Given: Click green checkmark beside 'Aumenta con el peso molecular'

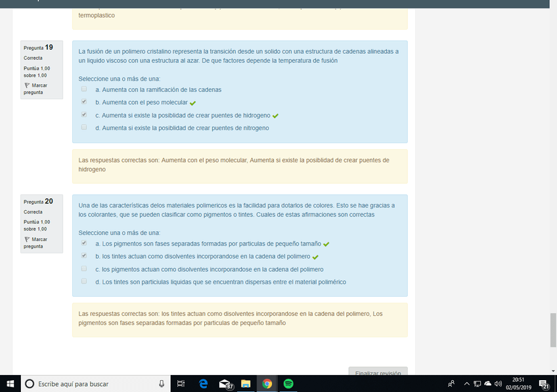Looking at the screenshot, I should pyautogui.click(x=192, y=103).
